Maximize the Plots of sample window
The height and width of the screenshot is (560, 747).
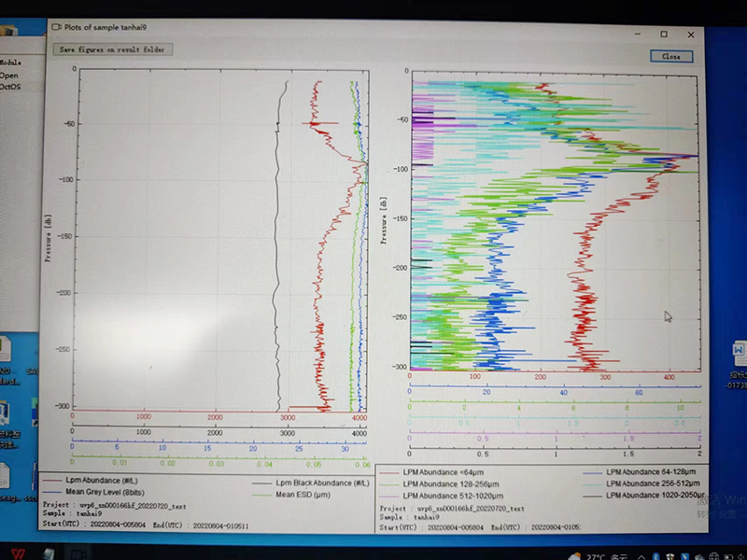(x=664, y=35)
